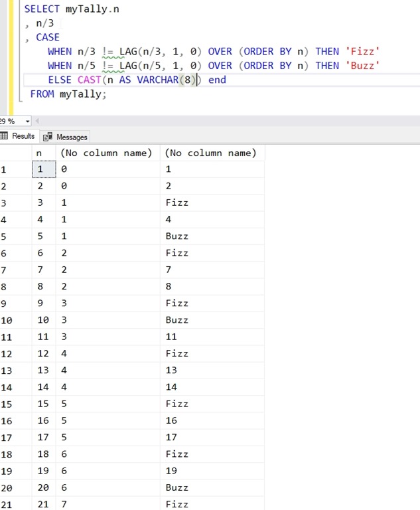
Task: Click the Results grid icon
Action: click(5, 136)
